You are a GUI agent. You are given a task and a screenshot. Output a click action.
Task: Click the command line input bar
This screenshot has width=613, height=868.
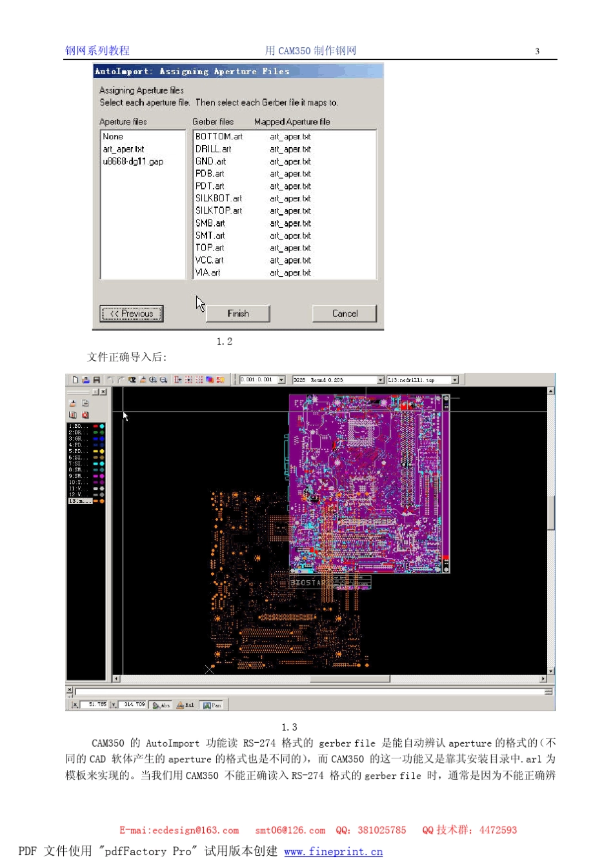coord(310,691)
